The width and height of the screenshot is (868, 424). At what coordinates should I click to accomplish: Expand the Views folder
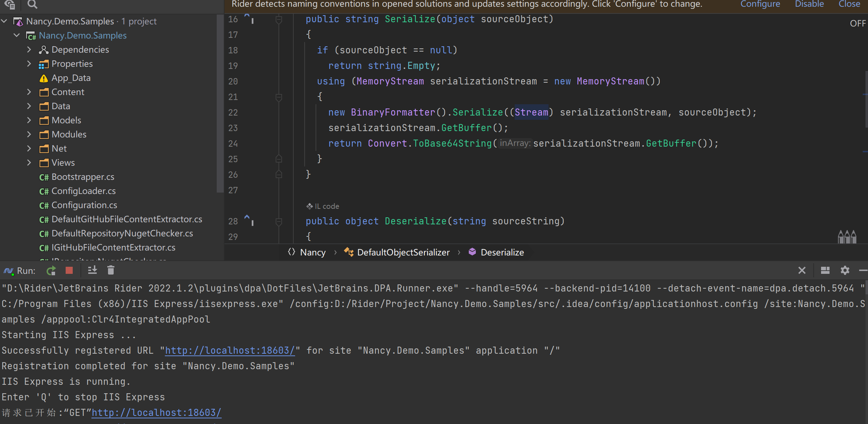pyautogui.click(x=29, y=163)
